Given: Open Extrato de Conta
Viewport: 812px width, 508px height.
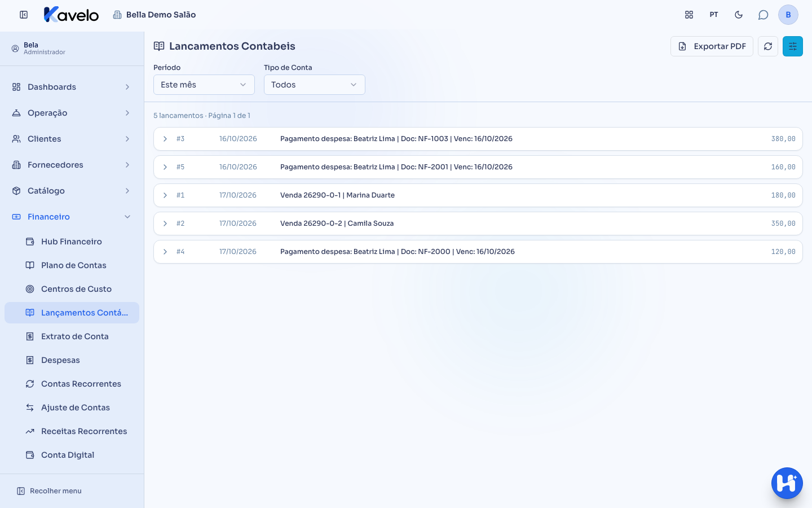Looking at the screenshot, I should (x=72, y=336).
